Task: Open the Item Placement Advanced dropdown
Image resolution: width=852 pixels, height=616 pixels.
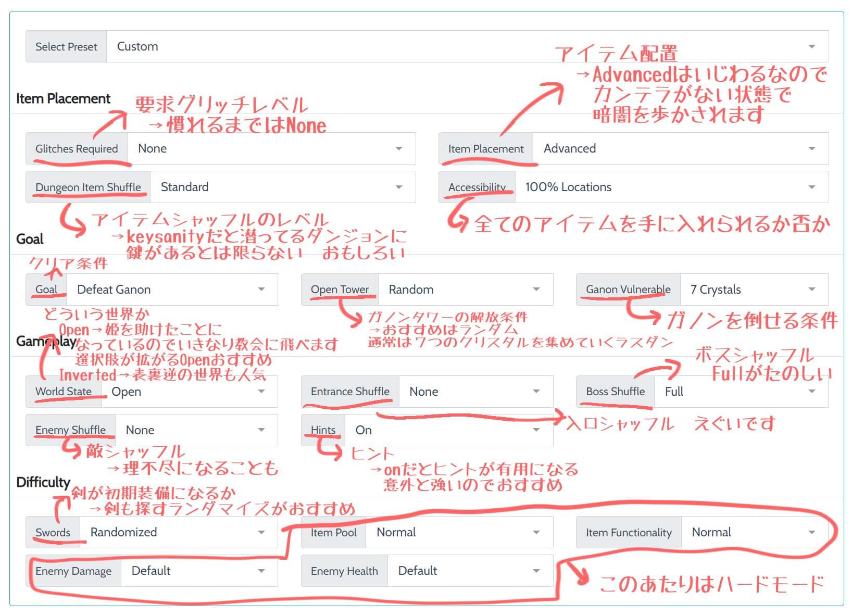Action: coord(680,149)
